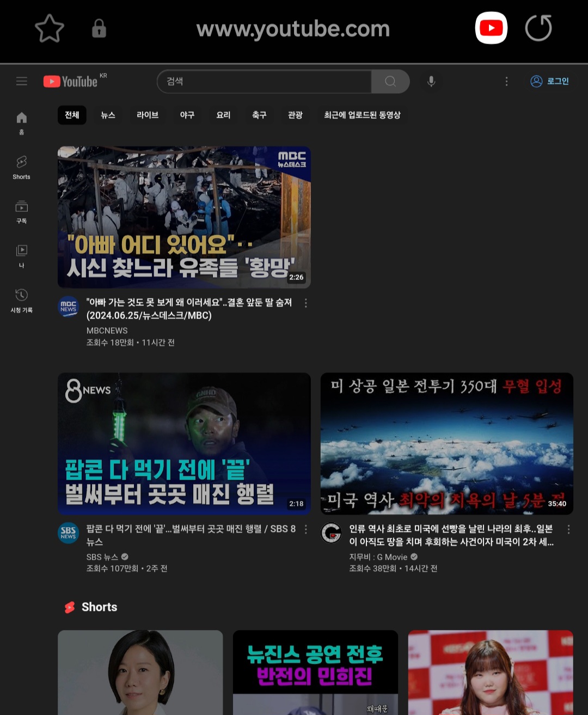Select the 야구 filter chip
588x715 pixels.
(187, 115)
